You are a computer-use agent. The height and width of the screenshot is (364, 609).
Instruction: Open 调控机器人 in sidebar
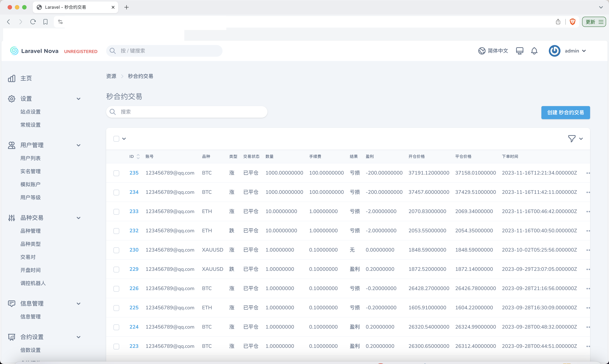click(33, 283)
